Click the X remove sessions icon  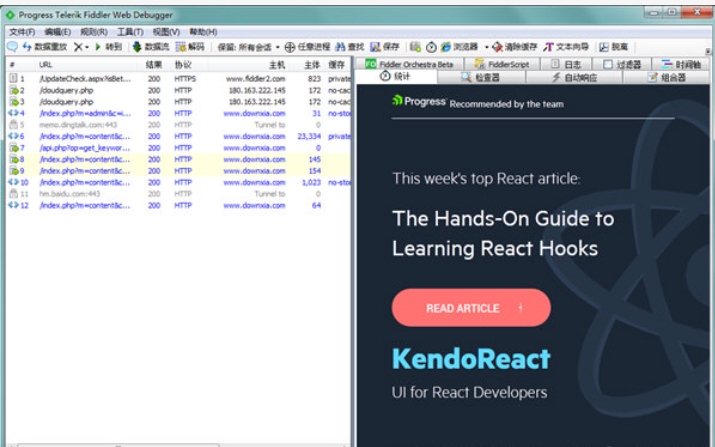coord(78,47)
